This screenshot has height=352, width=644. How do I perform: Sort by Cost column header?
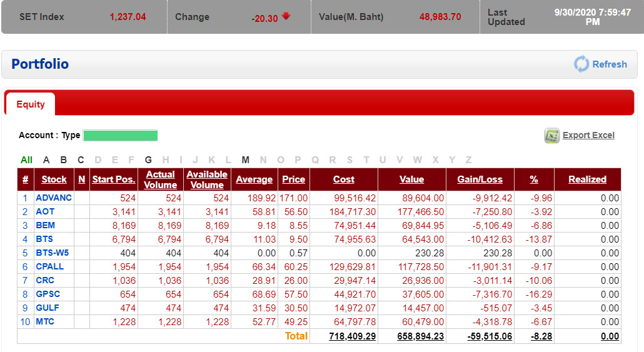pos(344,179)
